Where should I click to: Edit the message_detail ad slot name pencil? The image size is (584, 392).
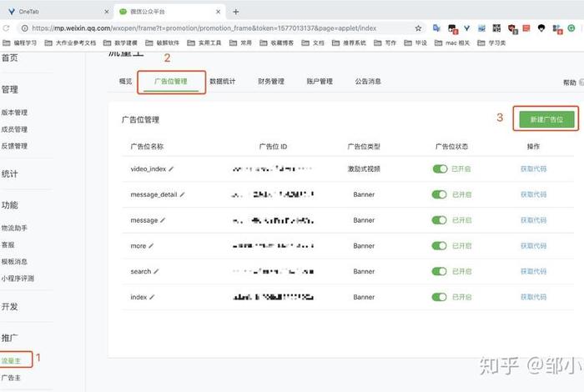click(182, 194)
